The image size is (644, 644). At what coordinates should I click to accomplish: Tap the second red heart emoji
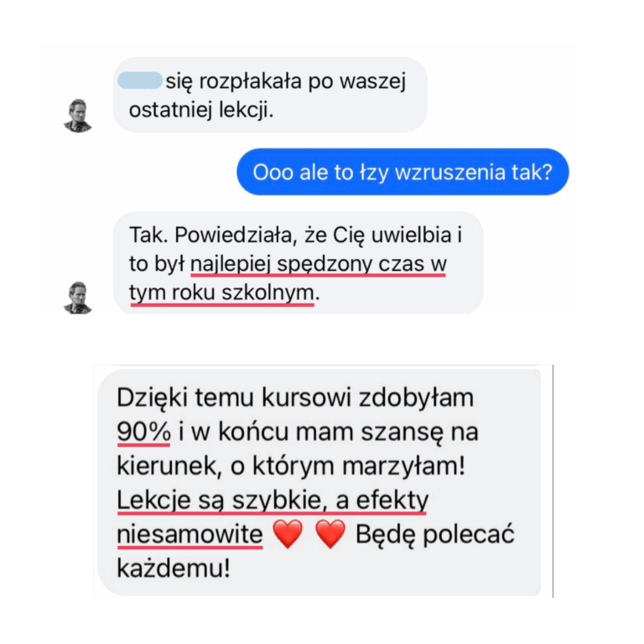[330, 533]
